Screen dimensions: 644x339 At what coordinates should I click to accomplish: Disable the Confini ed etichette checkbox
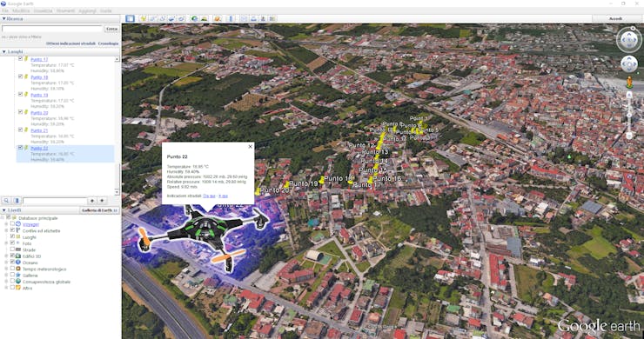[12, 230]
